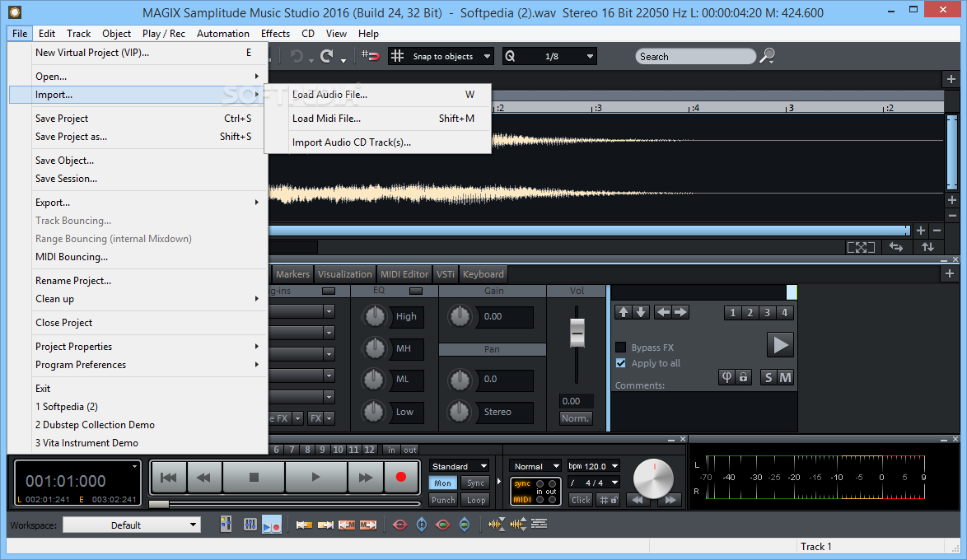Click in the Search field
This screenshot has width=967, height=560.
click(x=695, y=56)
